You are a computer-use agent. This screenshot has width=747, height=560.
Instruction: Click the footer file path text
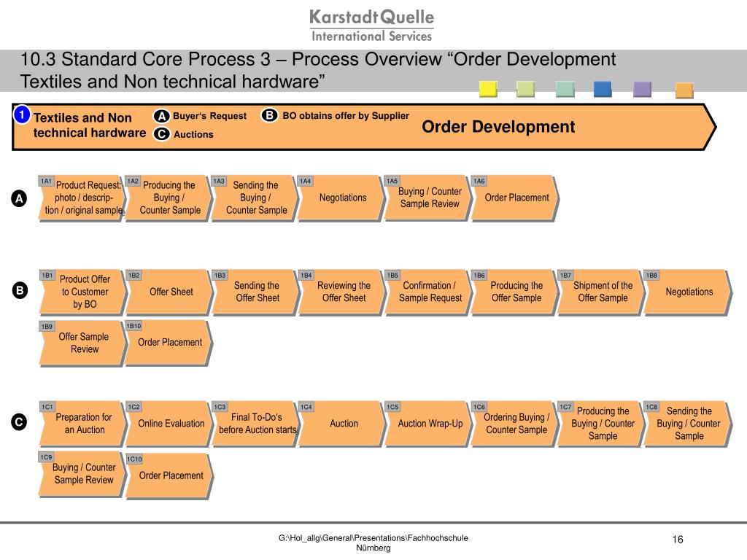(373, 542)
